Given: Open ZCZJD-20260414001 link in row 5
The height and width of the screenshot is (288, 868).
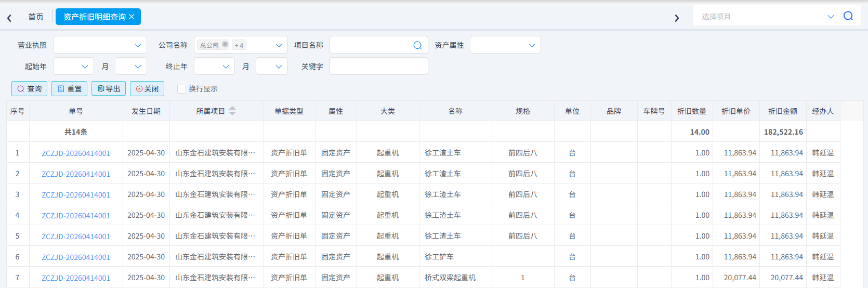Looking at the screenshot, I should [76, 236].
